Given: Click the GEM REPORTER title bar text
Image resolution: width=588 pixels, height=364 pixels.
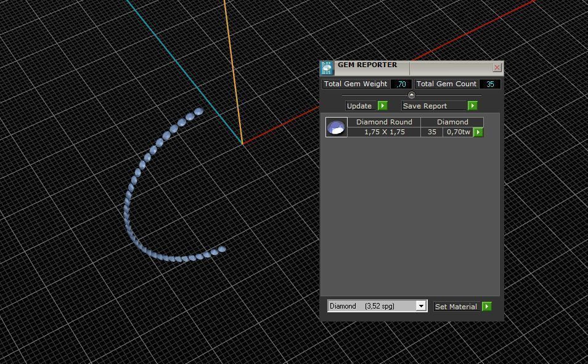Looking at the screenshot, I should coord(367,65).
